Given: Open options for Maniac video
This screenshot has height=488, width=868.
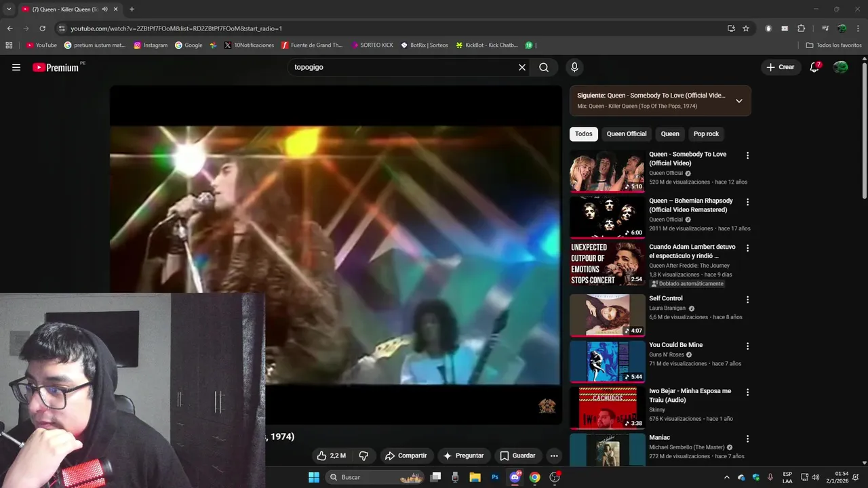Looking at the screenshot, I should click(x=747, y=439).
